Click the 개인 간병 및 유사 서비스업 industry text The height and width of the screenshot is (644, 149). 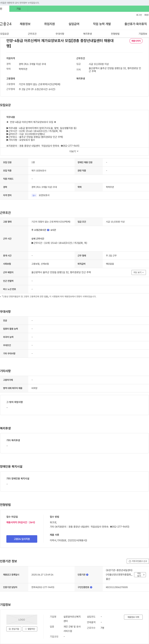click(72, 629)
